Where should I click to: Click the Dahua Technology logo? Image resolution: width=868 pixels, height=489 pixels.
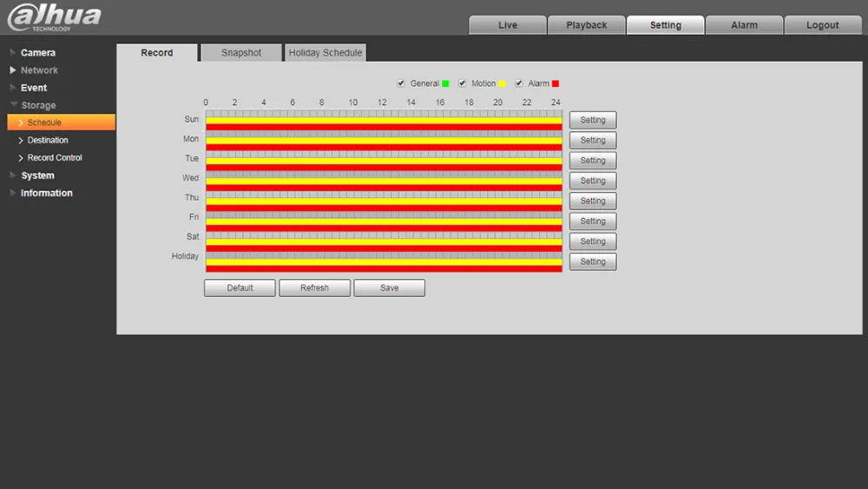(x=54, y=17)
